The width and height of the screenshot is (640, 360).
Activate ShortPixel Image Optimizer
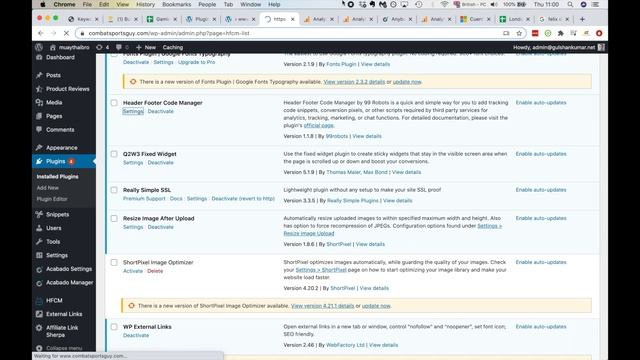133,271
